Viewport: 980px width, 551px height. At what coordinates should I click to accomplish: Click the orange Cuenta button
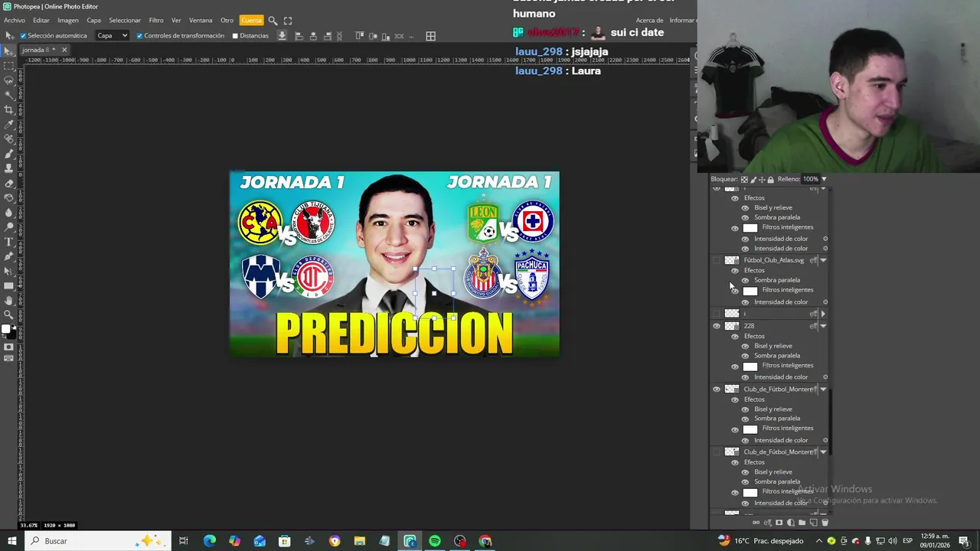pyautogui.click(x=251, y=21)
